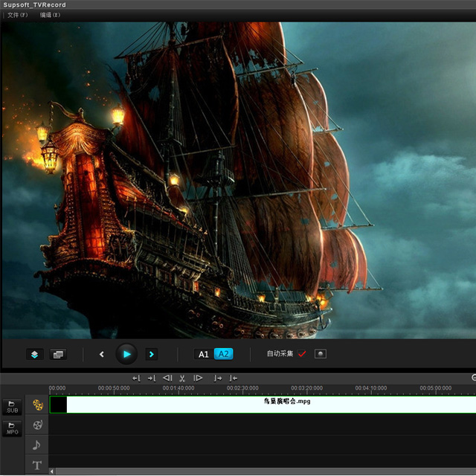
Task: Click the timeline ruler at 00:00:50:000
Action: [x=114, y=388]
